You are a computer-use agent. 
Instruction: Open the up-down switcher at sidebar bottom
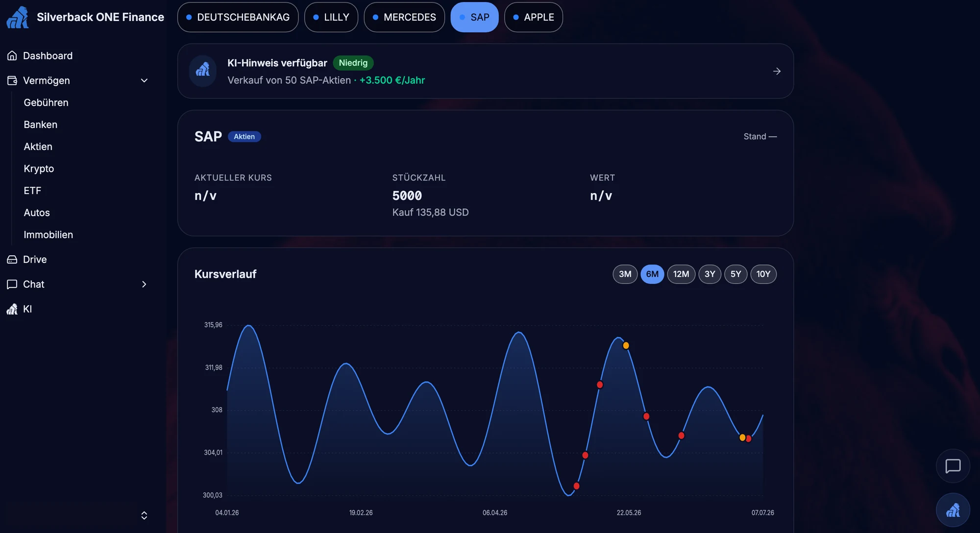tap(144, 515)
